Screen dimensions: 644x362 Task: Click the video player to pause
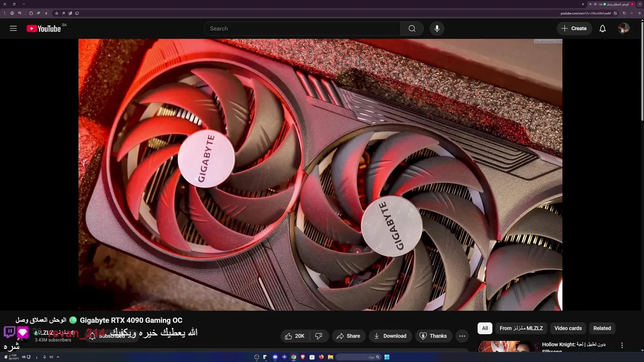click(x=320, y=174)
